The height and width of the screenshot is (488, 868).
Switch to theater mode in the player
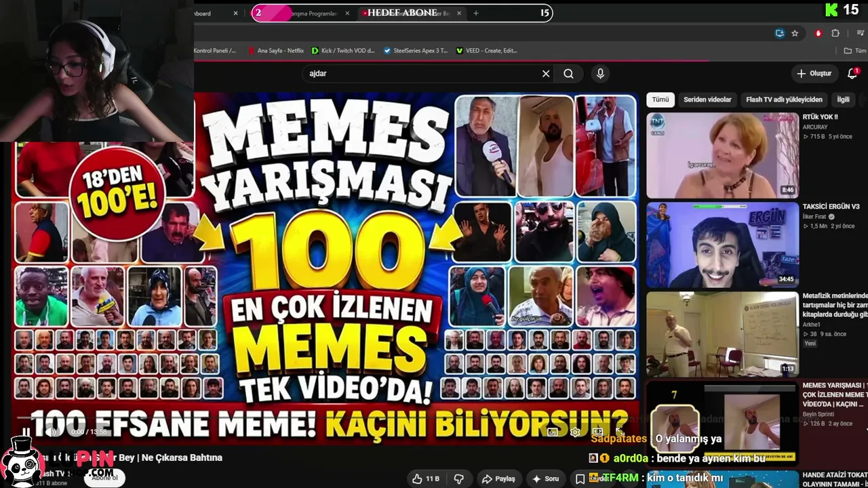coord(597,432)
